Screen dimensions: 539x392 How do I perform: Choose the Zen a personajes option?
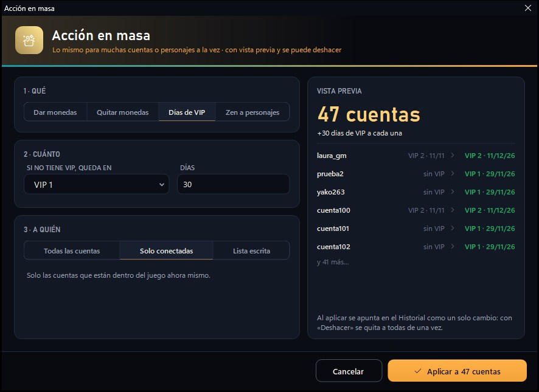(252, 112)
